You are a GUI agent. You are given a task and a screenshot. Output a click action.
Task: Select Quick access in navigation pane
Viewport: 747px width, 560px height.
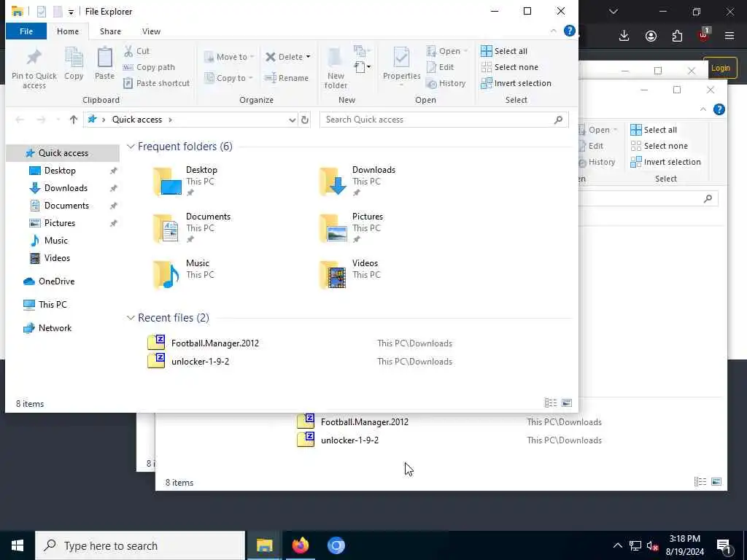[63, 153]
